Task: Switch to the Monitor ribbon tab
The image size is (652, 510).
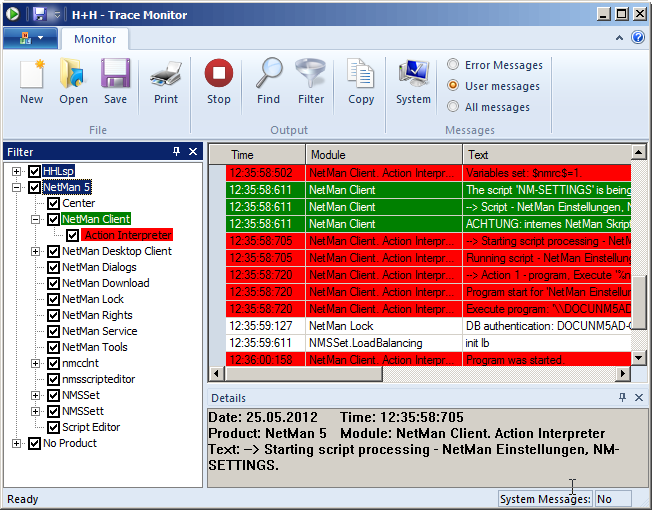Action: 95,39
